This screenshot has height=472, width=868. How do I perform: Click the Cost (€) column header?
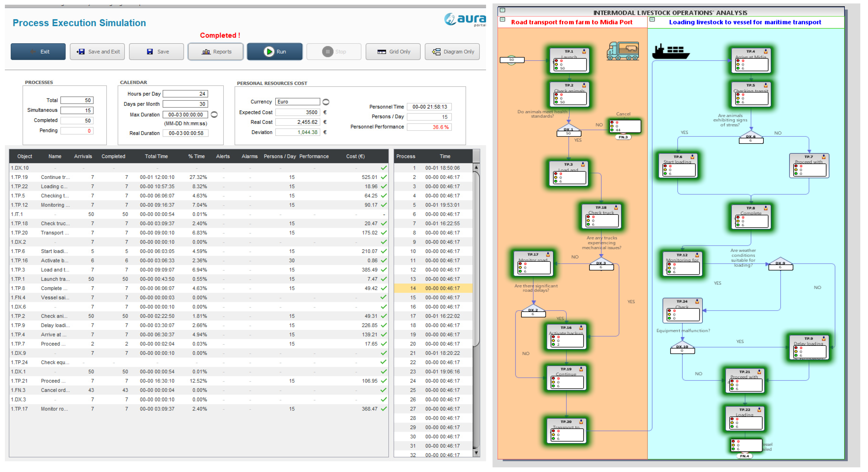click(355, 156)
